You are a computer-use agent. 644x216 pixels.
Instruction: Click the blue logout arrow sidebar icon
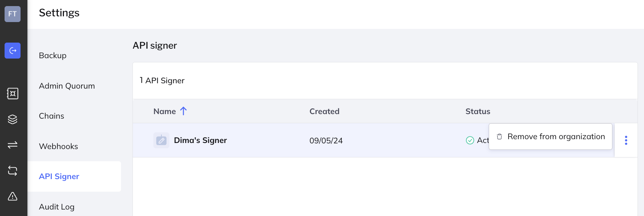(13, 51)
